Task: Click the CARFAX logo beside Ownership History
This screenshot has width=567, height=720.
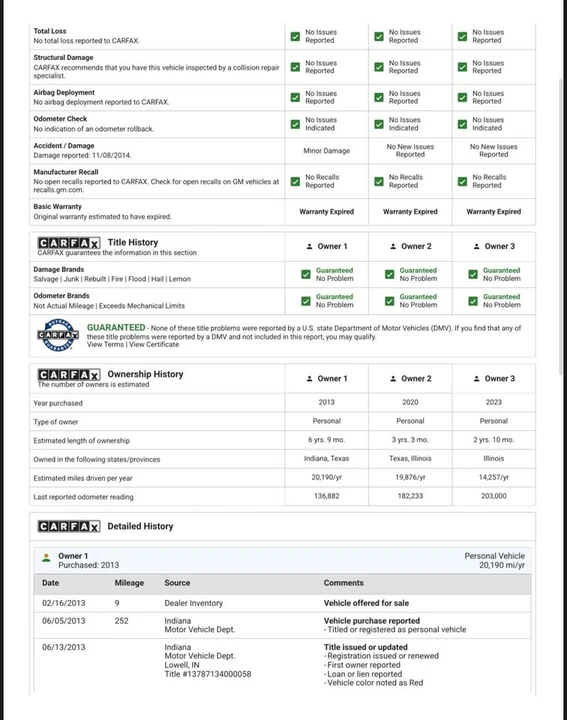Action: (68, 374)
